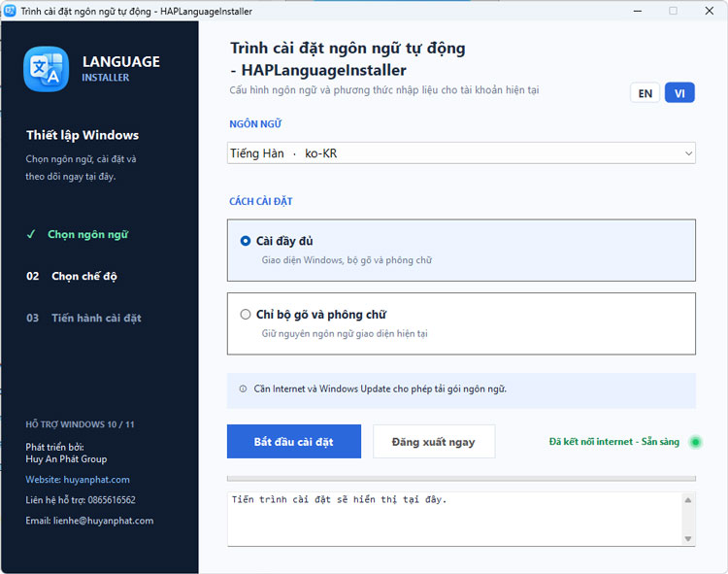Click the Giao diện Windows, bộ gõ và phông chữ description

347,260
